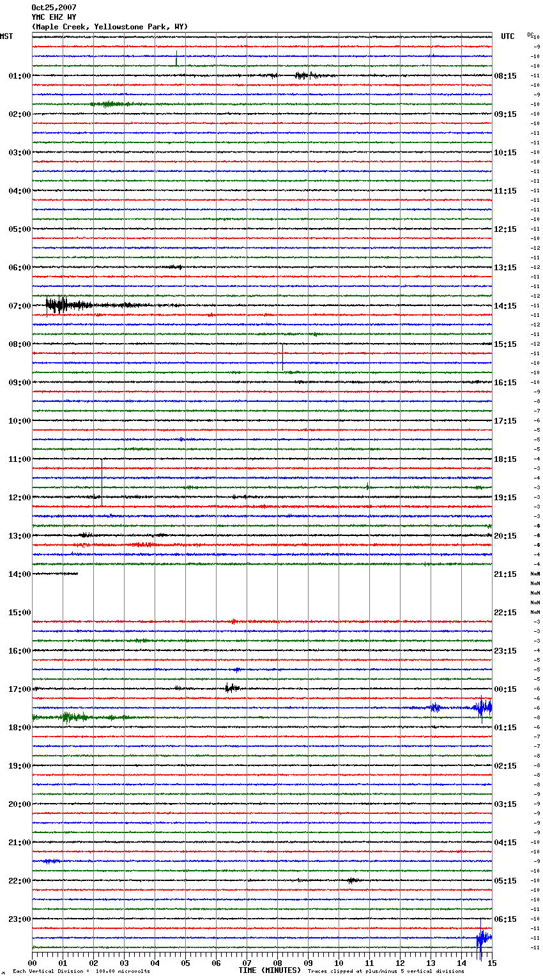
Task: Click the 00 minute tick label
Action: tap(33, 963)
